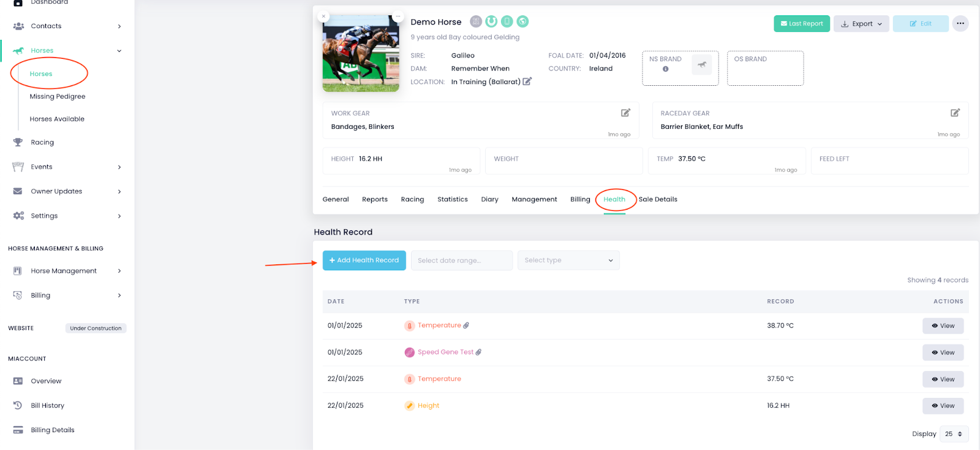Click the NS Brand info icon
980x450 pixels.
(665, 69)
